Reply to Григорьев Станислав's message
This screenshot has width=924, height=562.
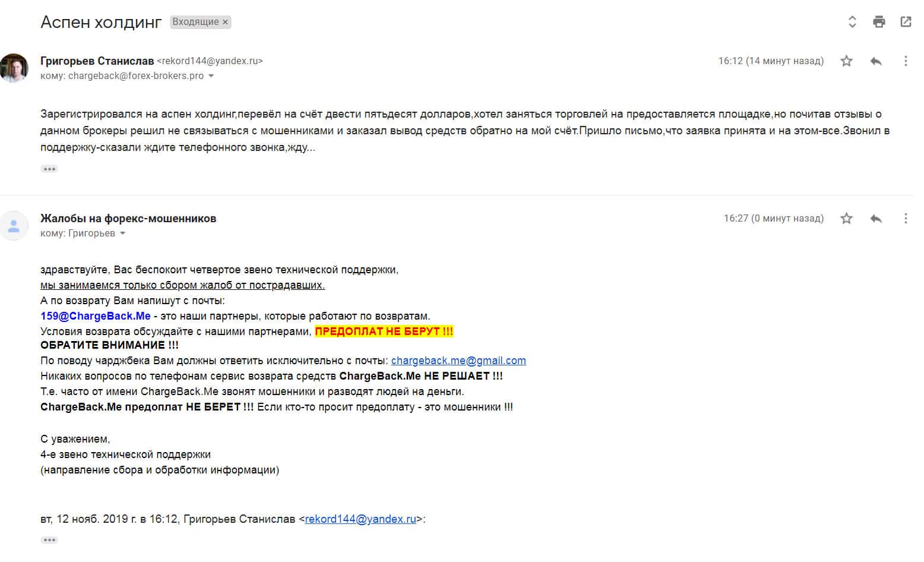876,61
